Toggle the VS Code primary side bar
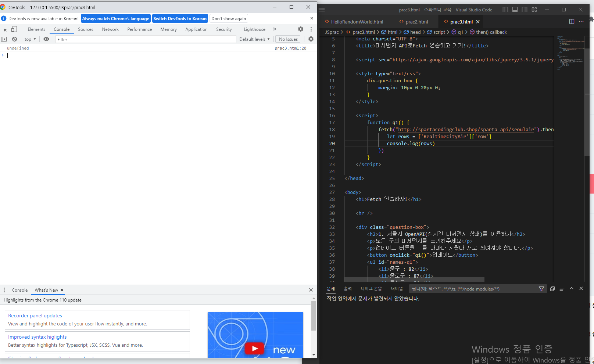Image resolution: width=594 pixels, height=364 pixels. (x=505, y=10)
